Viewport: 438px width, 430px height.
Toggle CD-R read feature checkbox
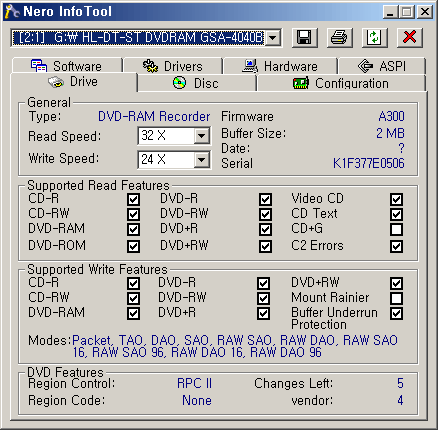[x=133, y=199]
